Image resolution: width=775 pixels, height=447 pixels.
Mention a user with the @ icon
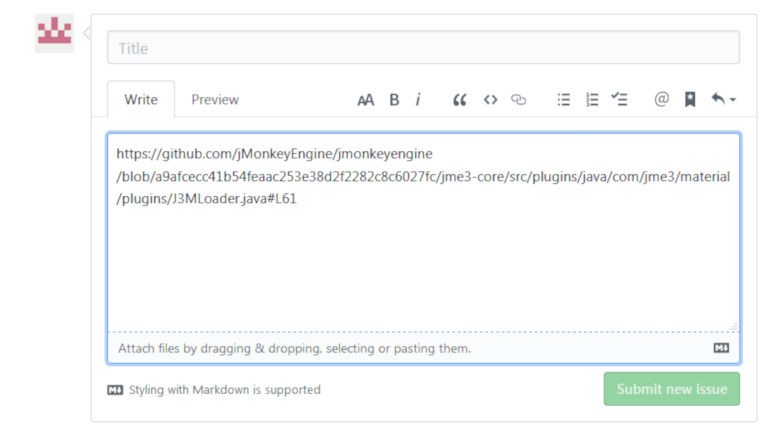pos(661,100)
